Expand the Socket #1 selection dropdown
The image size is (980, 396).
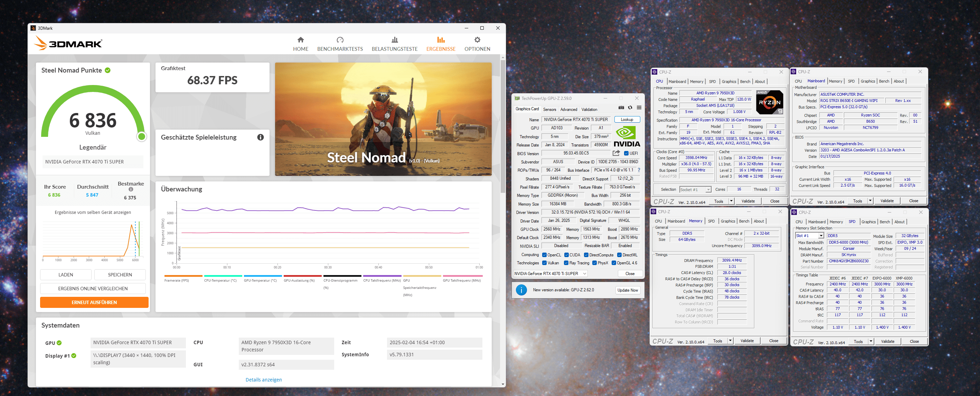click(708, 189)
